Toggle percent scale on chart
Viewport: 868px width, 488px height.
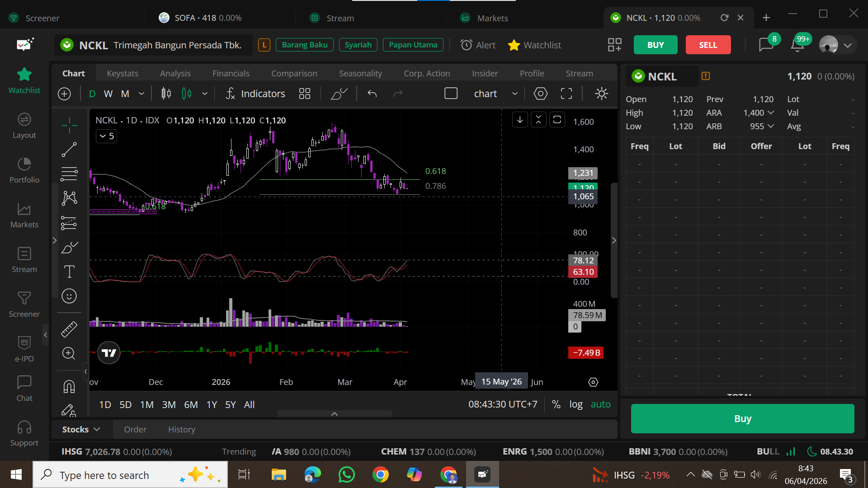pos(556,404)
